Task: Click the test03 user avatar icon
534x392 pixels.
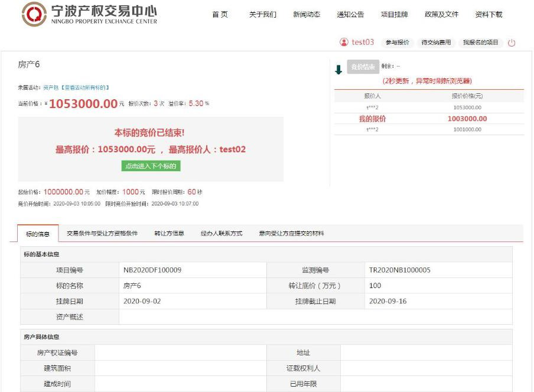Action: pyautogui.click(x=344, y=42)
